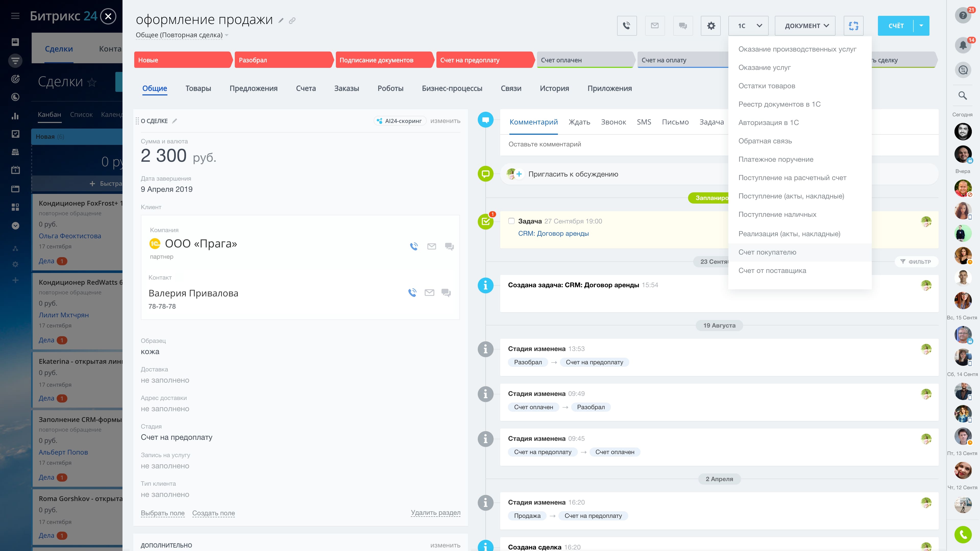The height and width of the screenshot is (551, 980).
Task: Switch to the Товары tab
Action: [x=198, y=88]
